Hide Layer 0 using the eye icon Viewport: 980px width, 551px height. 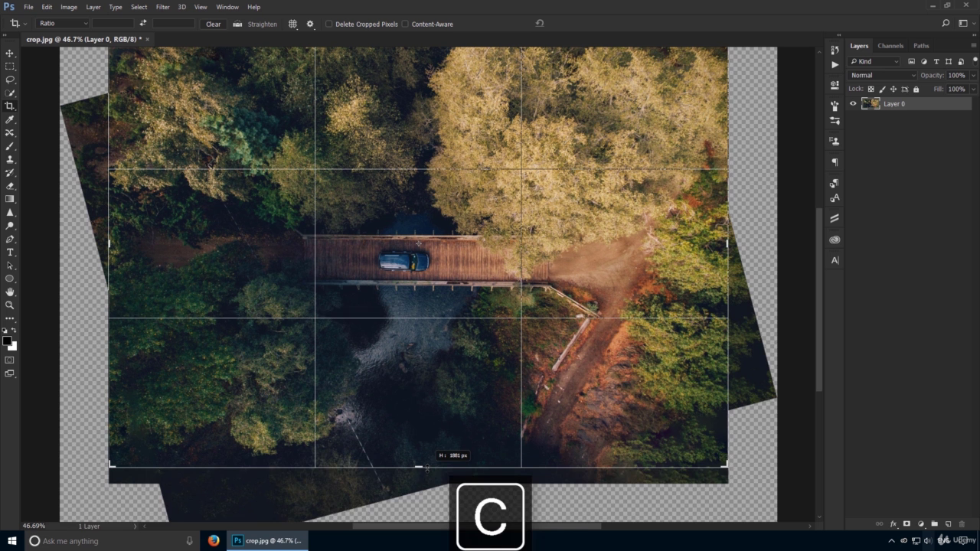(x=853, y=103)
